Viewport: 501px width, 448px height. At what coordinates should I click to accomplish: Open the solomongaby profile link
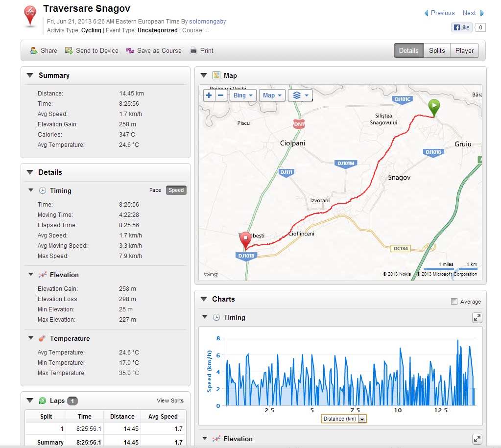tap(208, 22)
